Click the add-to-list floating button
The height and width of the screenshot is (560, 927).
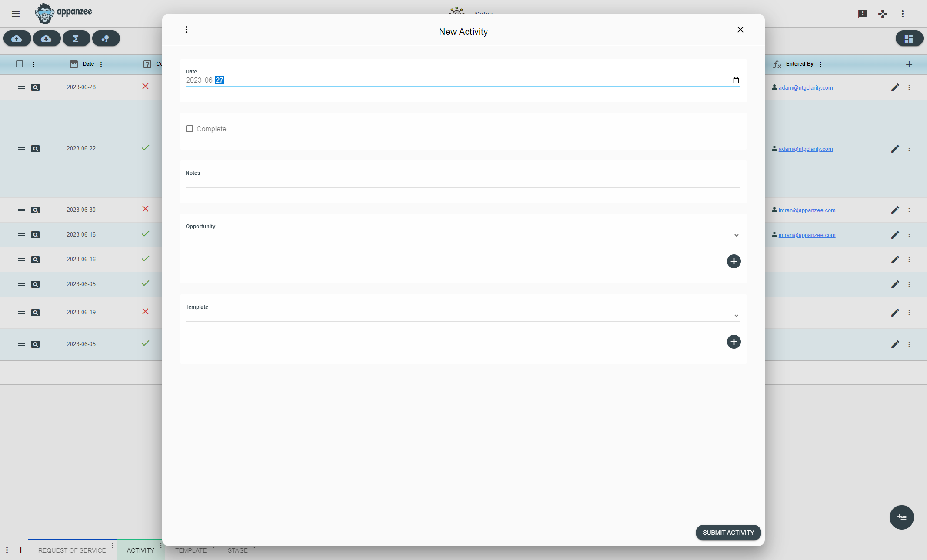901,517
